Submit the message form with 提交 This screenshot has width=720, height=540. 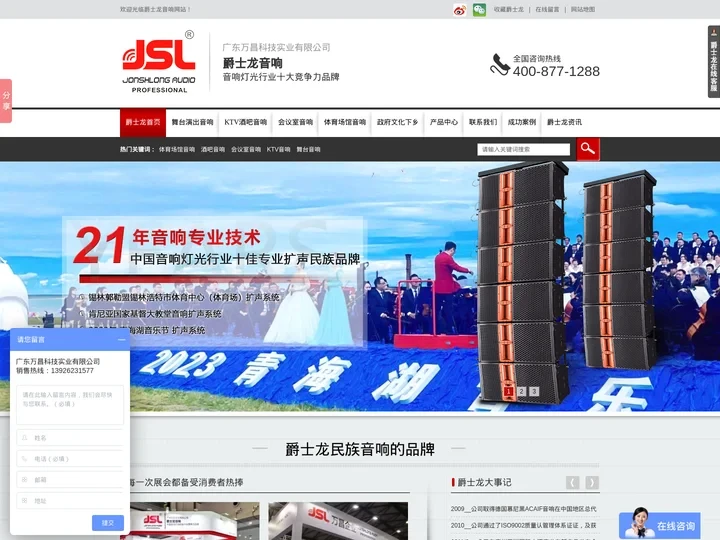[108, 523]
